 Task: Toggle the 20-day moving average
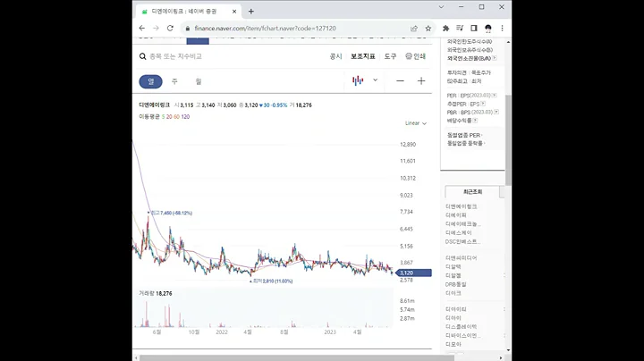[x=169, y=116]
